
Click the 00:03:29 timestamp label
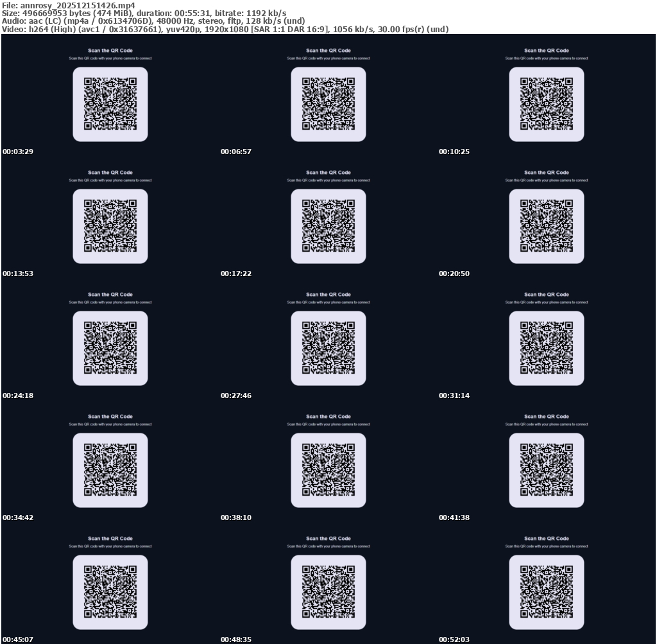[x=18, y=152]
